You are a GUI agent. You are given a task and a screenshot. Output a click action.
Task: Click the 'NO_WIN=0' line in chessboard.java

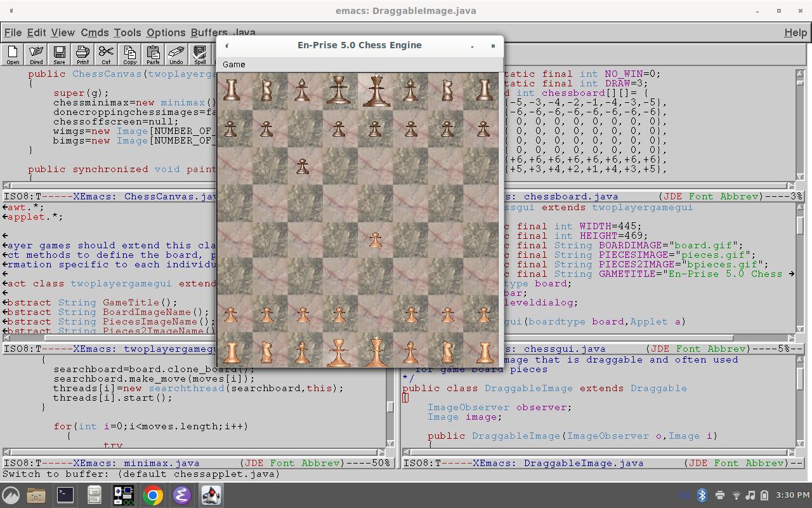[x=582, y=74]
